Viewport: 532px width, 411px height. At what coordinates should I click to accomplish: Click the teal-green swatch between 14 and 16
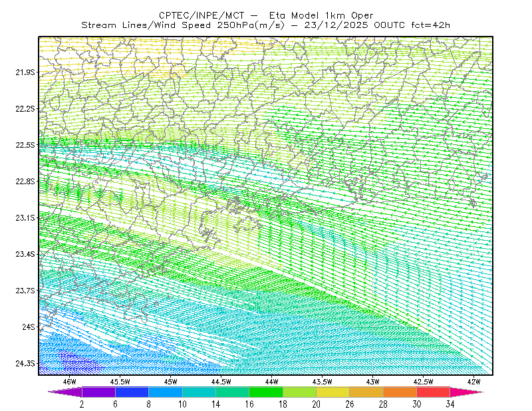[232, 392]
